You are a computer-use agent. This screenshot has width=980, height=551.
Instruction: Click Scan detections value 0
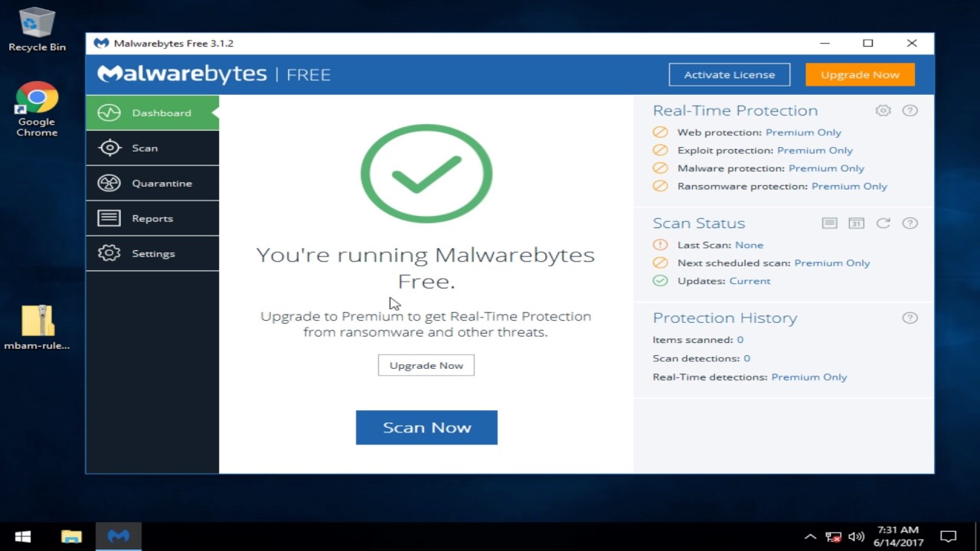[746, 358]
